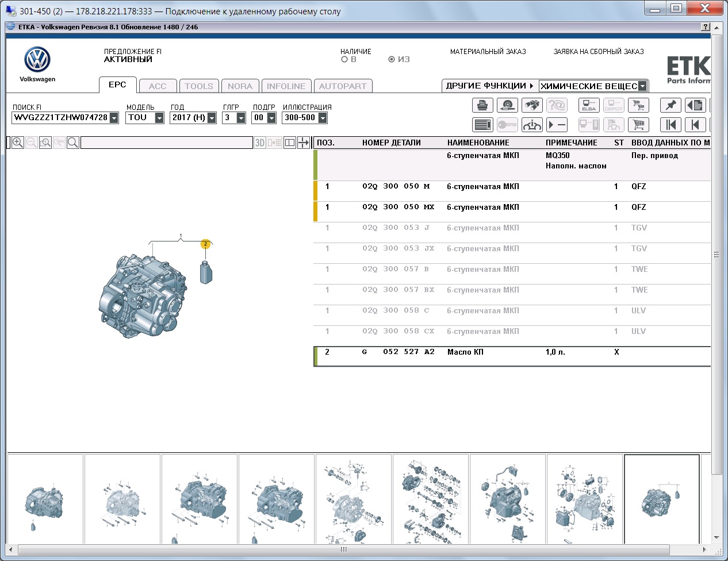Select gear oil row G 052 527 A2
The width and height of the screenshot is (728, 561).
512,356
